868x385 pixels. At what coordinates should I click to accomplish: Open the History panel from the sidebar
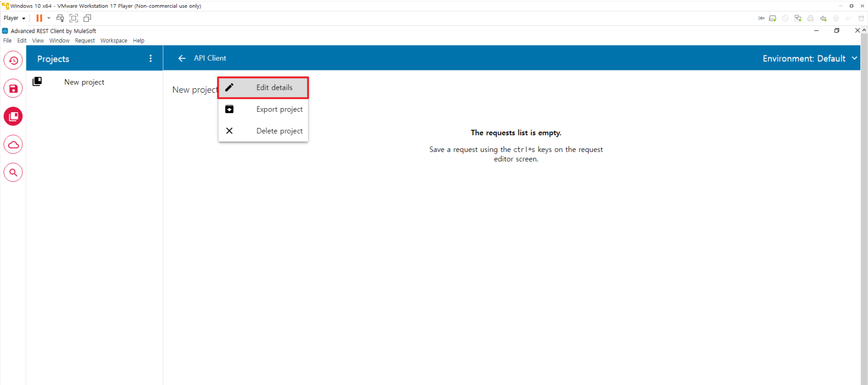tap(13, 61)
